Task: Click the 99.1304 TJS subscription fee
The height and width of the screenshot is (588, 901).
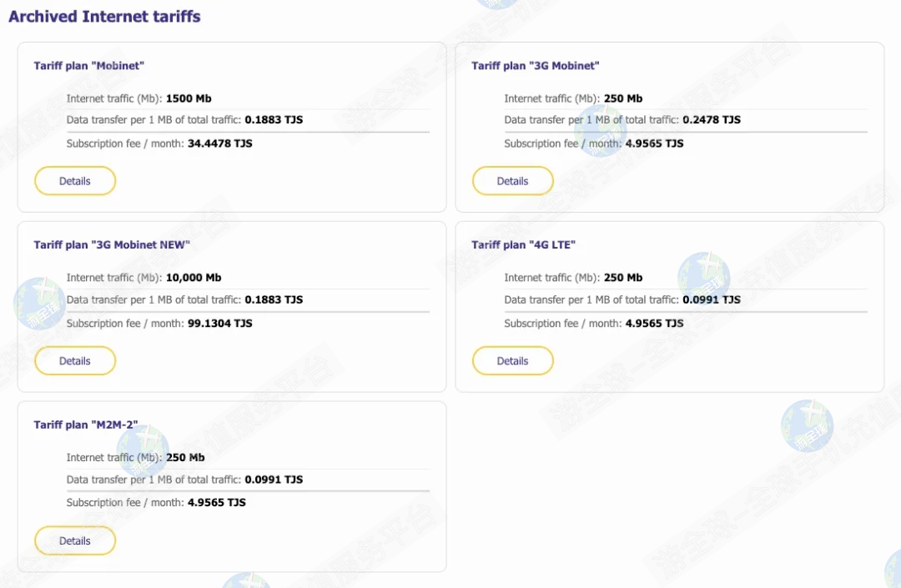Action: point(219,324)
